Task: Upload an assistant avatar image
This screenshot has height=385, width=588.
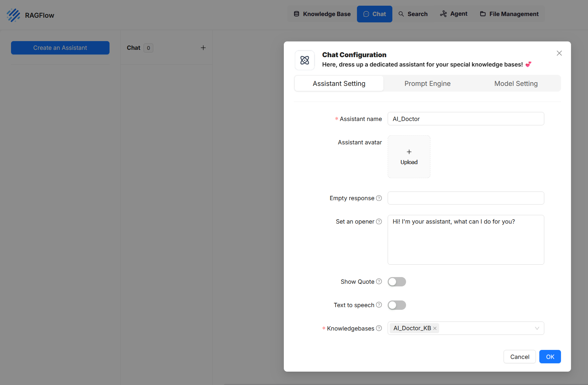Action: 409,157
